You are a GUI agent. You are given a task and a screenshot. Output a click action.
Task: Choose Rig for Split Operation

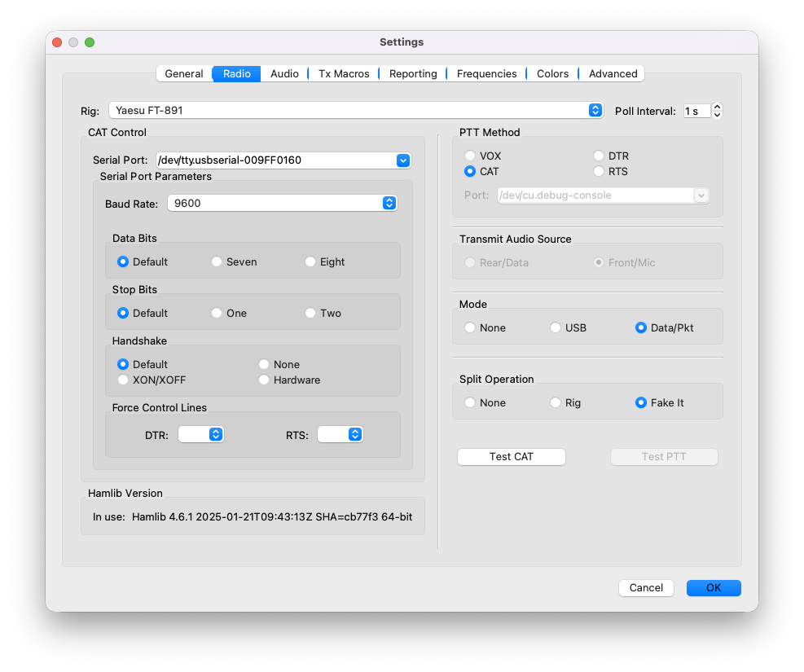coord(556,403)
